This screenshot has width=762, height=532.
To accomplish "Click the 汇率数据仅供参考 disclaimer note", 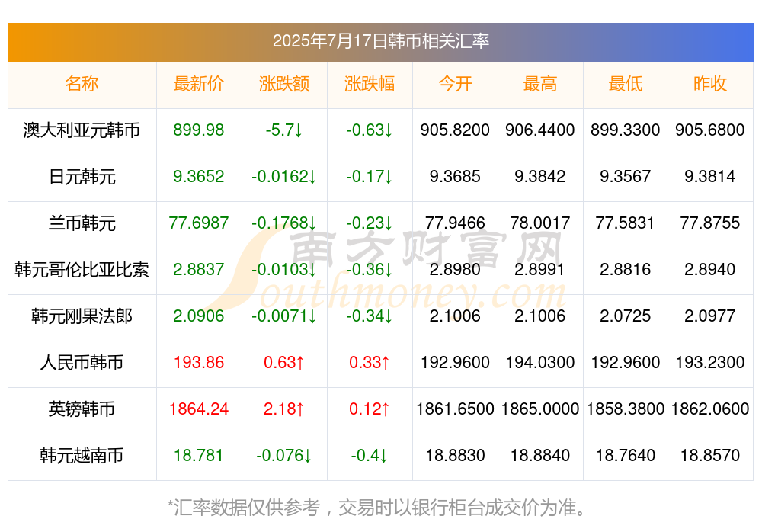I will 377,508.
